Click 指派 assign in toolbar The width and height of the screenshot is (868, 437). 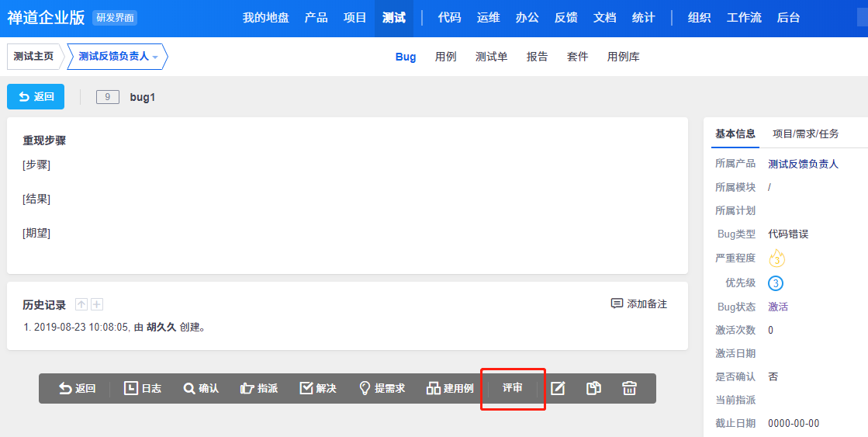pos(259,388)
